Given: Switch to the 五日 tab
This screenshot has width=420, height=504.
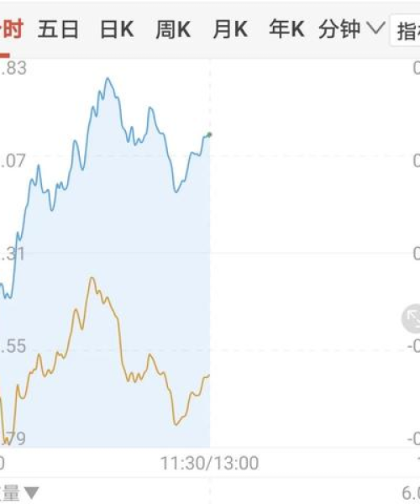Looking at the screenshot, I should click(x=58, y=29).
